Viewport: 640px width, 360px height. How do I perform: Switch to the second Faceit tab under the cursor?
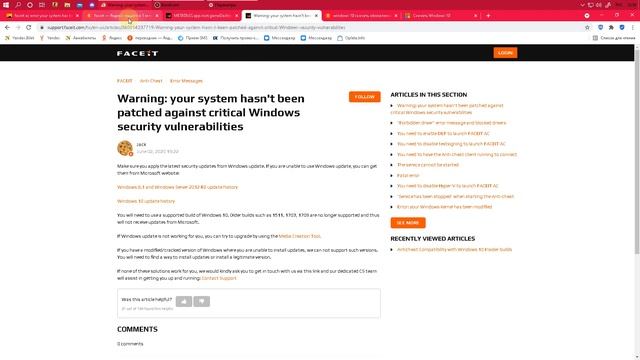tap(122, 16)
